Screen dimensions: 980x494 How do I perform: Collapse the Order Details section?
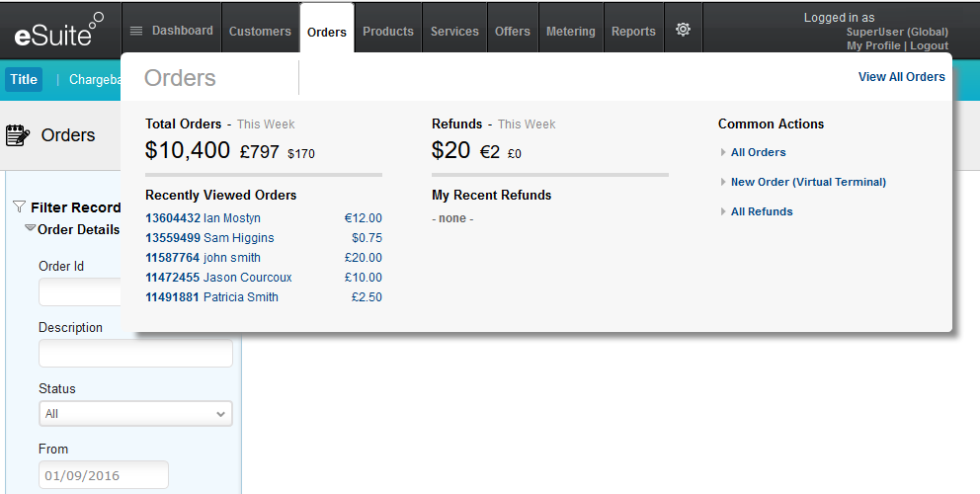(31, 229)
